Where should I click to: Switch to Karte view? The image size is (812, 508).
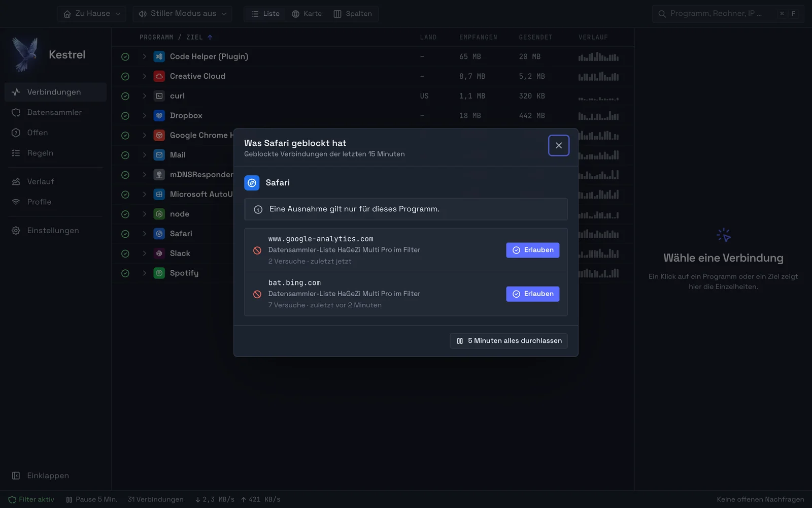click(x=307, y=14)
